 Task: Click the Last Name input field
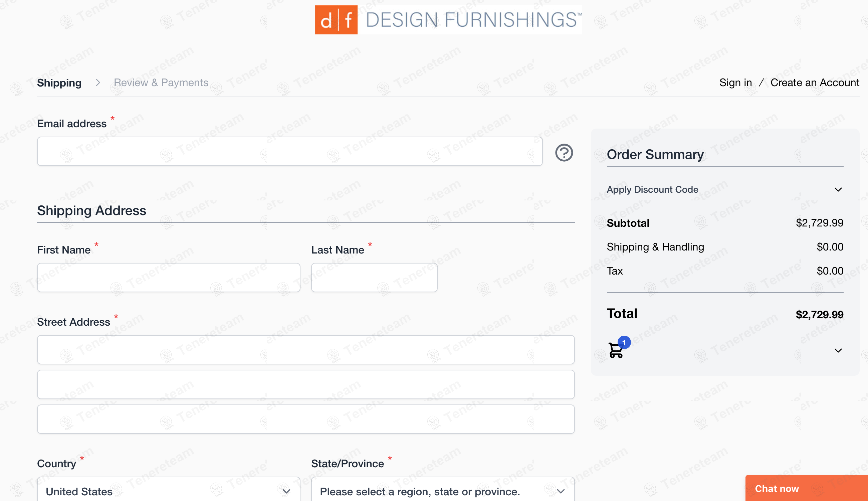[374, 278]
